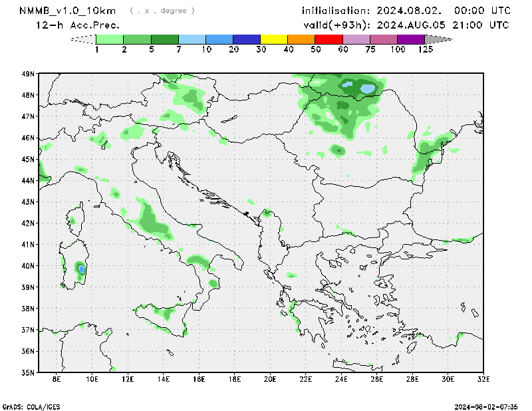Select the yellow 30–40 legend swatch

pos(274,39)
